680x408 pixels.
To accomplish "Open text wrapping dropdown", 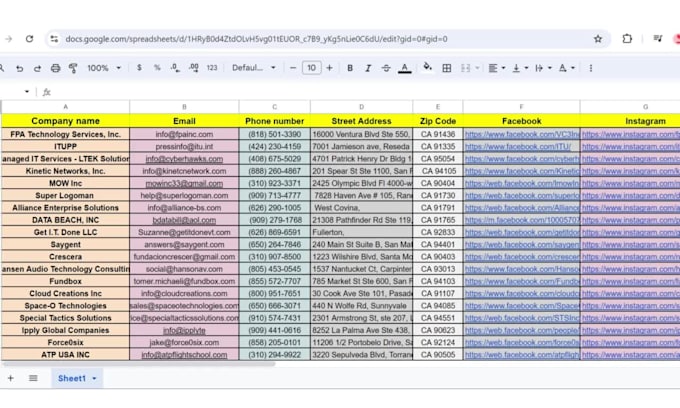I will pos(543,68).
